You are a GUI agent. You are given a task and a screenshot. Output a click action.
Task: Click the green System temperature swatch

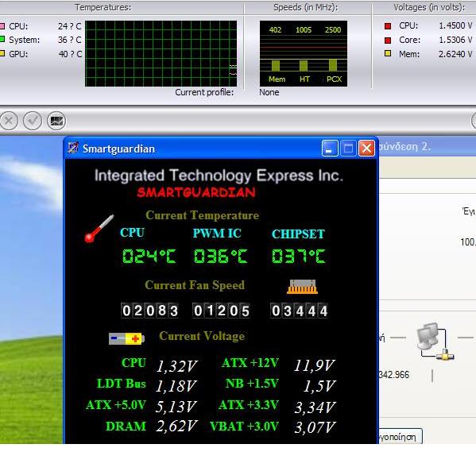[x=2, y=39]
